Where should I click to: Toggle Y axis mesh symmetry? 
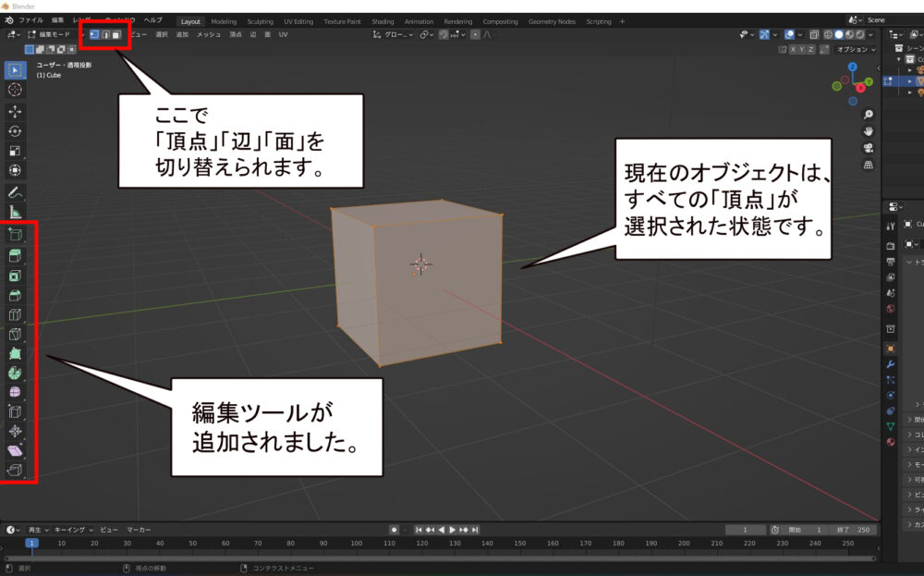[802, 50]
